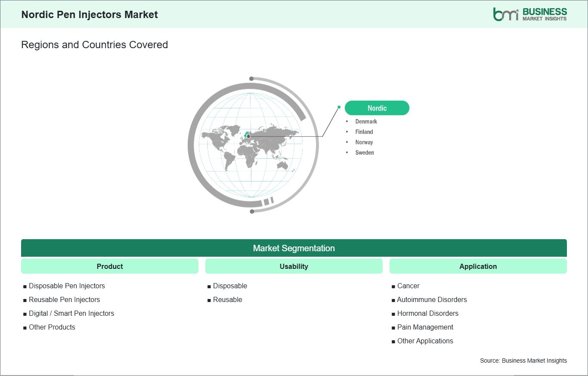Click the Business Market Insights logo
588x376 pixels.
[x=530, y=14]
